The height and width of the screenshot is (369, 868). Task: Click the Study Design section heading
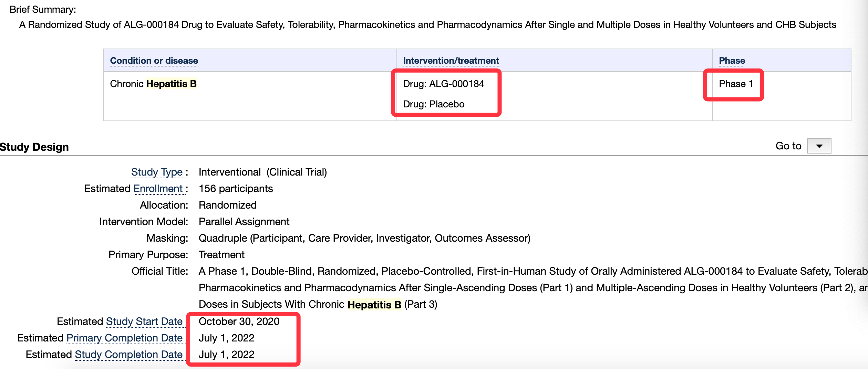(x=34, y=147)
